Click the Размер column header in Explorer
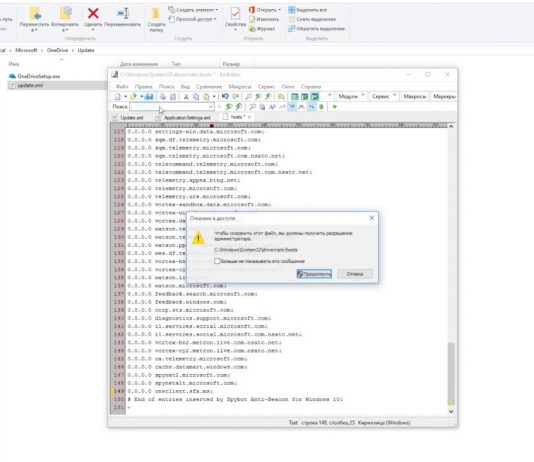Image resolution: width=534 pixels, height=462 pixels. (x=231, y=64)
